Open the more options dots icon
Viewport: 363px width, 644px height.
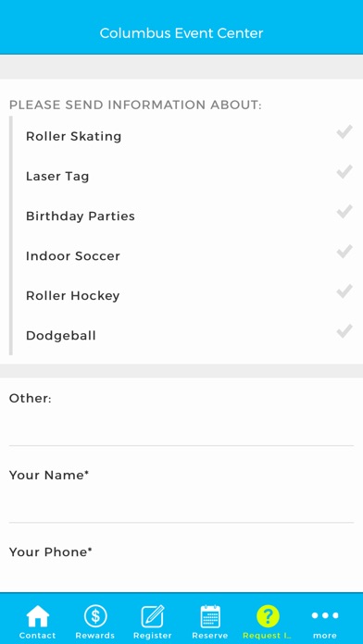point(325,615)
